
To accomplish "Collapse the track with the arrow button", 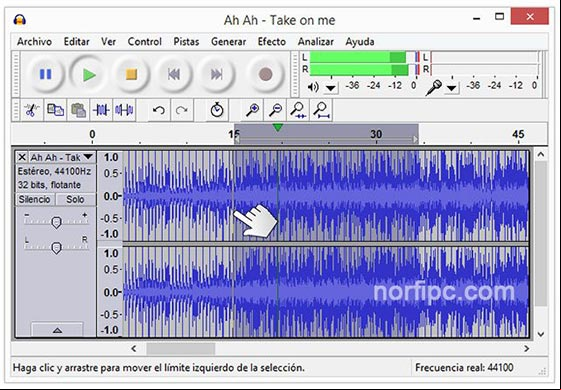I will (57, 330).
